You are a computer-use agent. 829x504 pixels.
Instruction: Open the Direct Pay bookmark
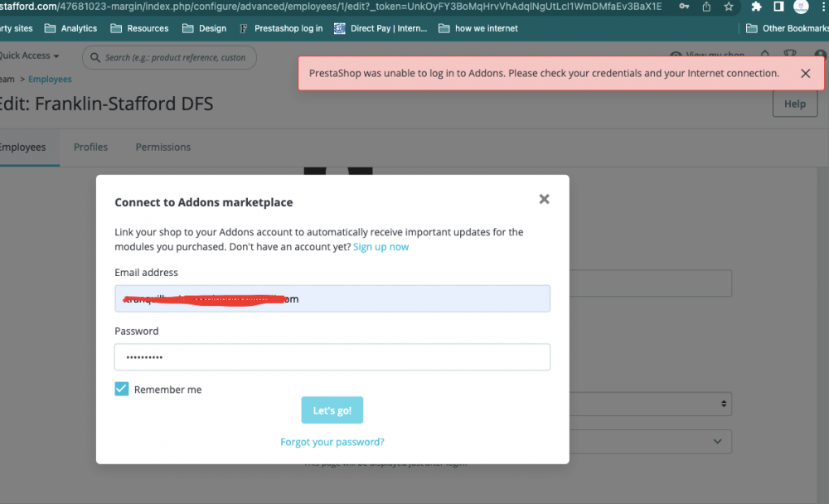click(x=381, y=28)
